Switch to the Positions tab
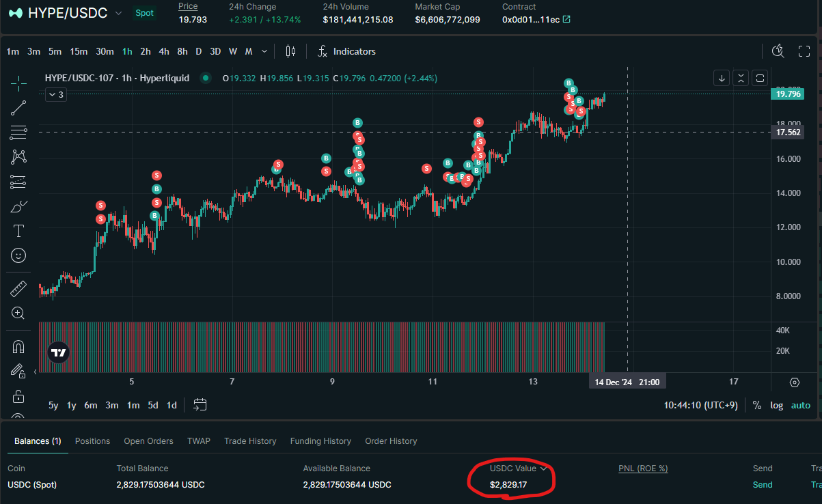 tap(92, 441)
